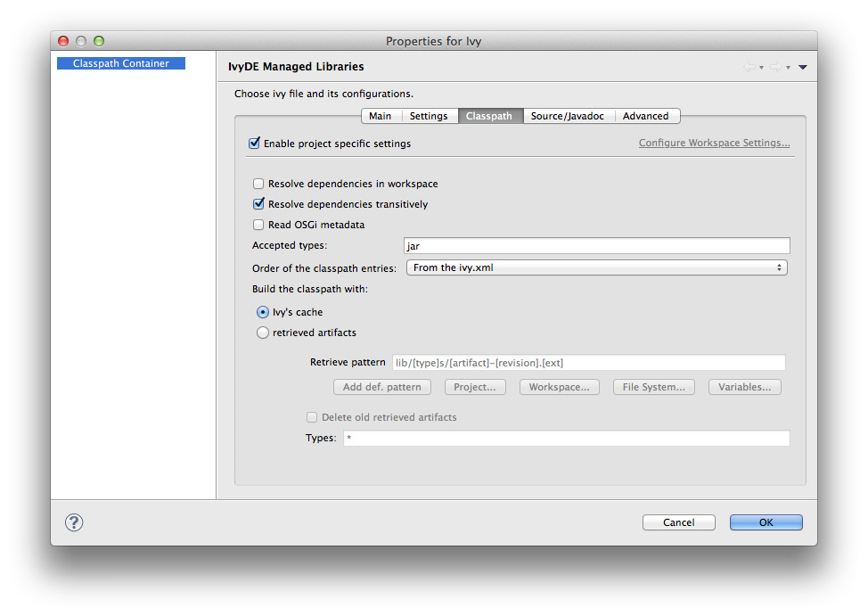Go to the Advanced tab
This screenshot has width=868, height=616.
point(645,116)
